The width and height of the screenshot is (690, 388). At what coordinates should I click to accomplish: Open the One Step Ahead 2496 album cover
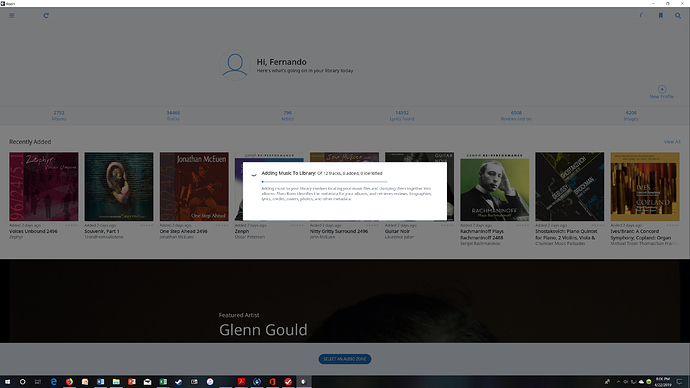(x=194, y=187)
